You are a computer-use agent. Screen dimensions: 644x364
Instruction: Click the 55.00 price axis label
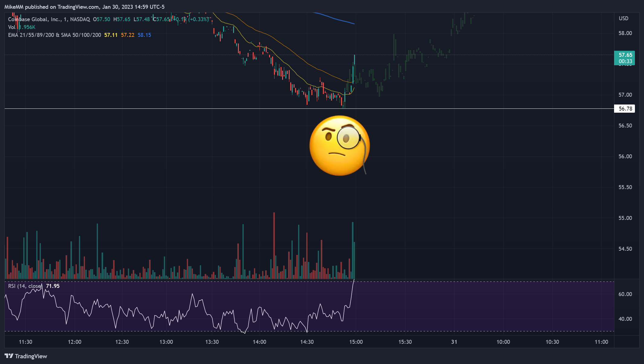point(625,218)
